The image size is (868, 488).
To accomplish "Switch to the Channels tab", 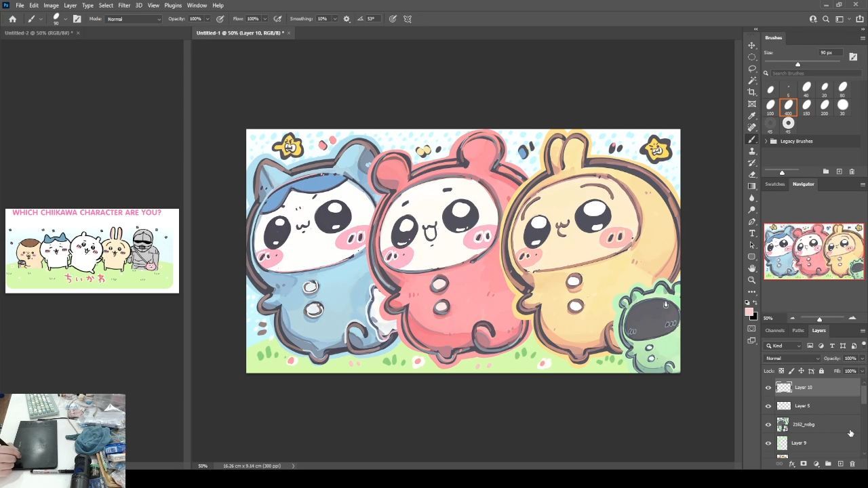I will [774, 331].
